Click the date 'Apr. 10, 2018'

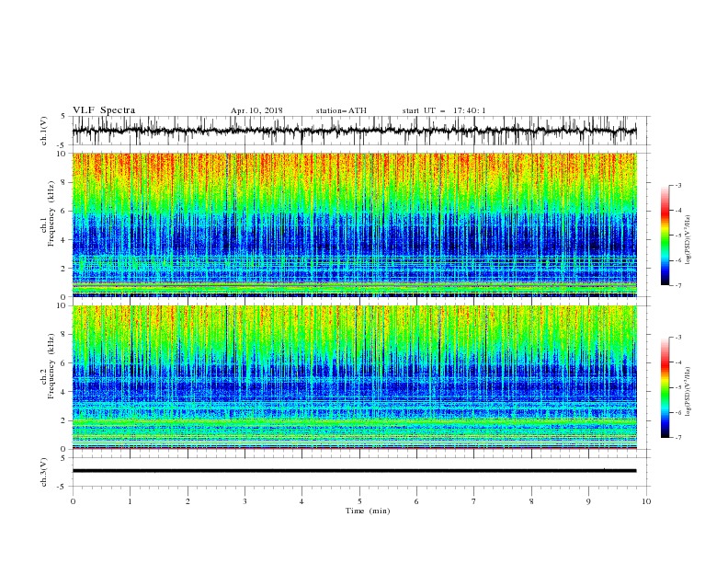point(256,110)
